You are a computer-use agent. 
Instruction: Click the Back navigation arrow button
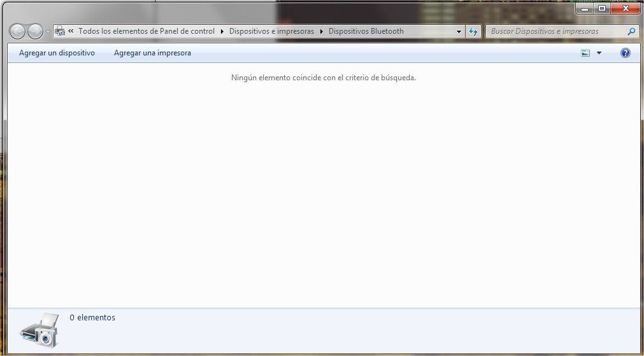click(17, 31)
